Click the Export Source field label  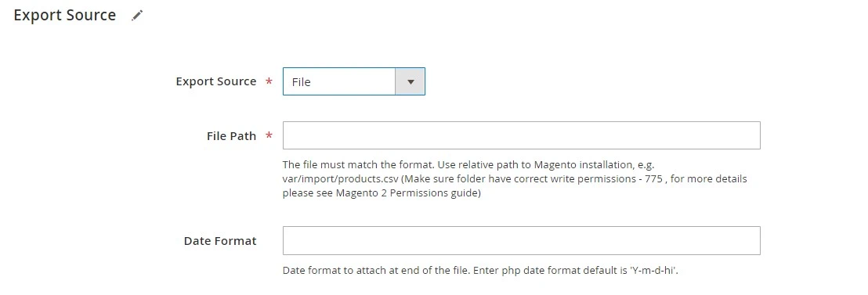(x=216, y=81)
